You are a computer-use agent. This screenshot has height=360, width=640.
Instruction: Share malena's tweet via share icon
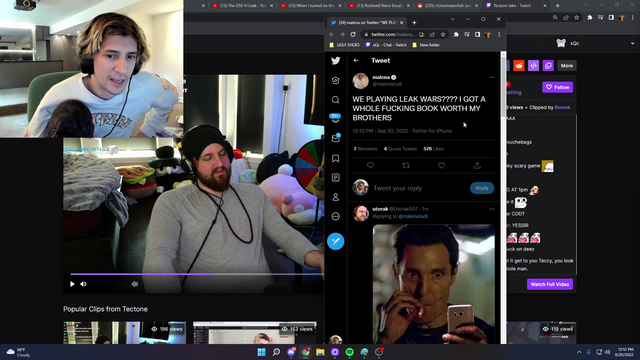coord(477,165)
